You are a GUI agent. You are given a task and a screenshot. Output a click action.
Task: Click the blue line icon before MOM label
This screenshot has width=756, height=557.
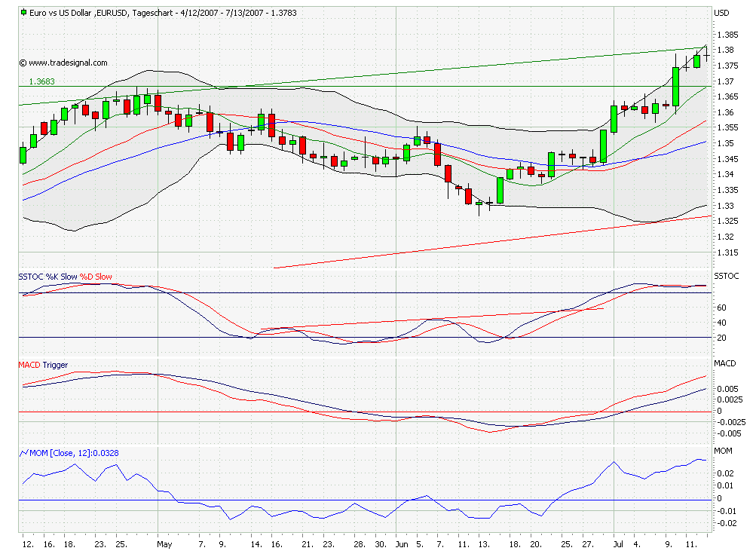(x=23, y=453)
